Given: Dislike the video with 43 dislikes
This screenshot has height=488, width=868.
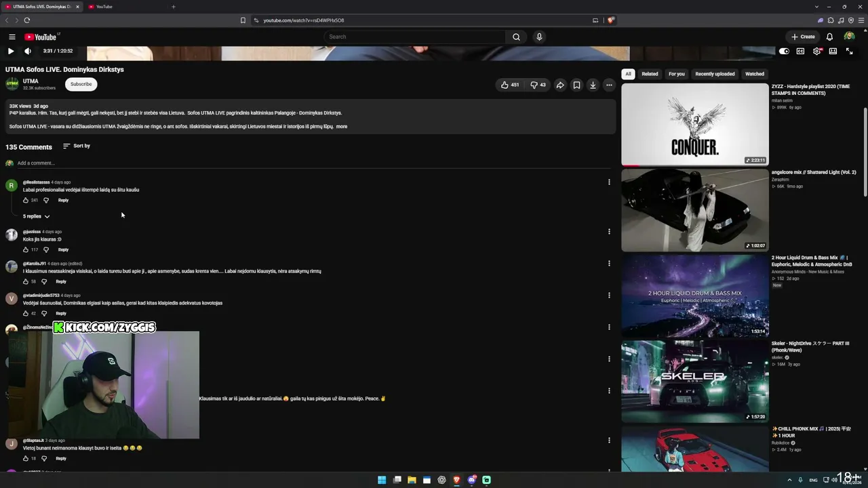Looking at the screenshot, I should [x=538, y=85].
